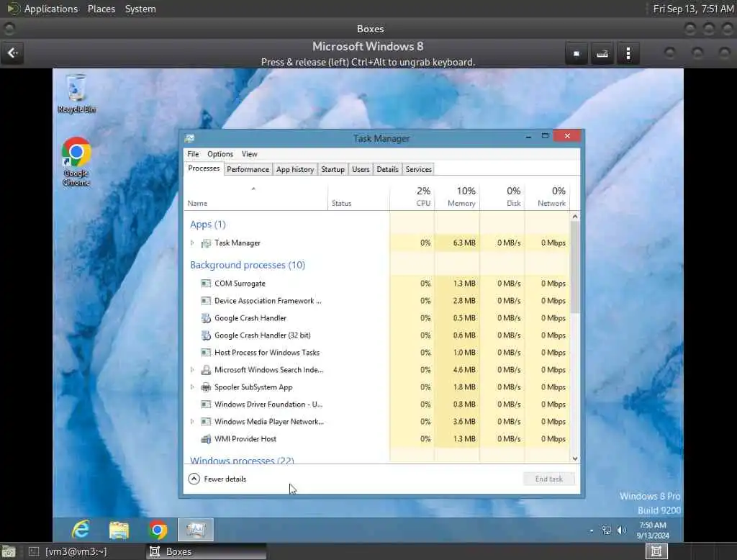Expand Windows Media Player Network row
Image resolution: width=737 pixels, height=560 pixels.
[191, 422]
